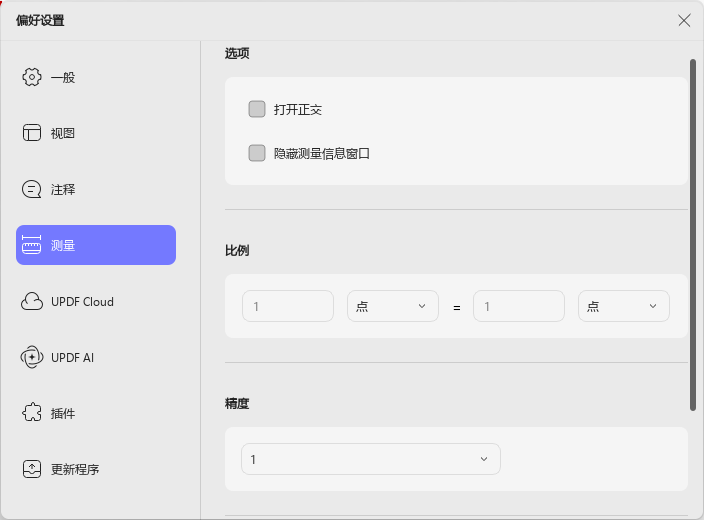Click the scale value field after equals sign
This screenshot has width=704, height=520.
519,306
